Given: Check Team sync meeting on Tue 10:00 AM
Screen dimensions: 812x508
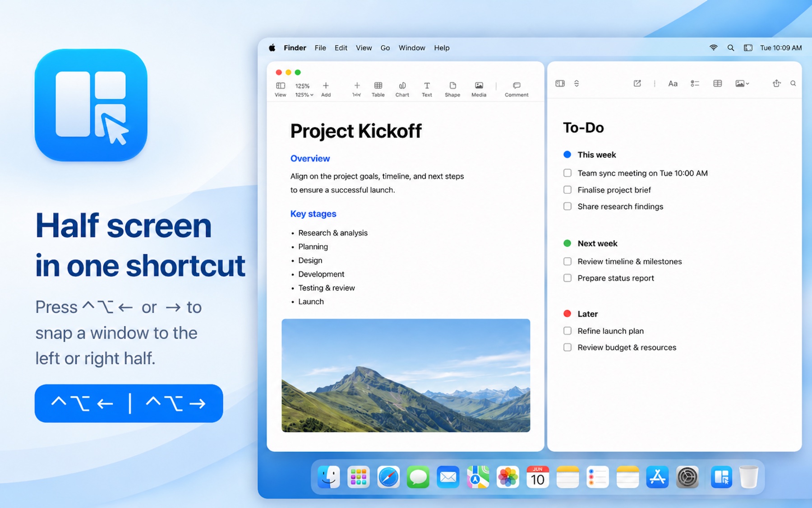Looking at the screenshot, I should click(567, 173).
